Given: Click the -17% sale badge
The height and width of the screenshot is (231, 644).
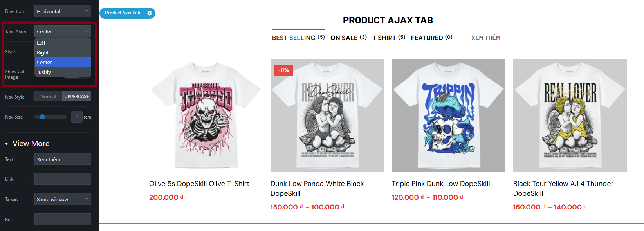Looking at the screenshot, I should pos(283,70).
